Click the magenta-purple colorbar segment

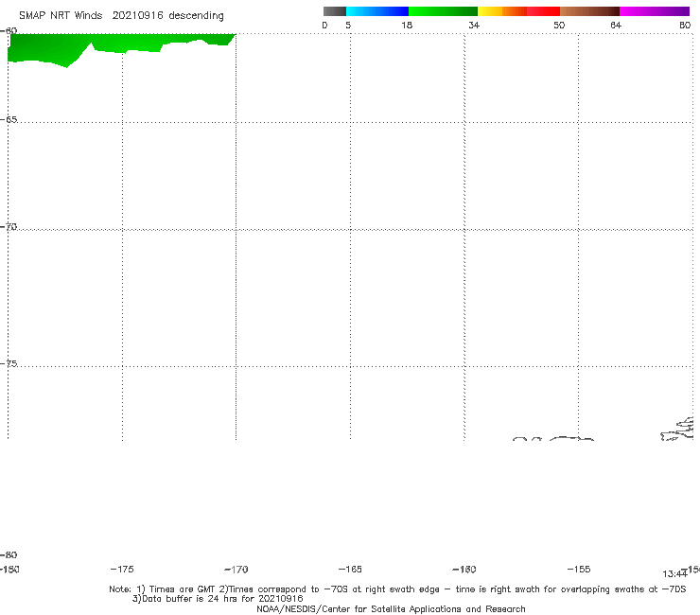(655, 11)
